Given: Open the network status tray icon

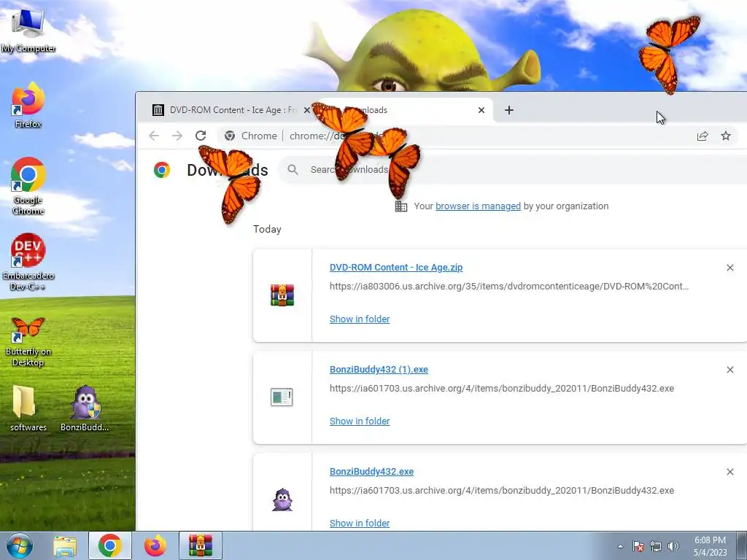Looking at the screenshot, I should pos(656,546).
